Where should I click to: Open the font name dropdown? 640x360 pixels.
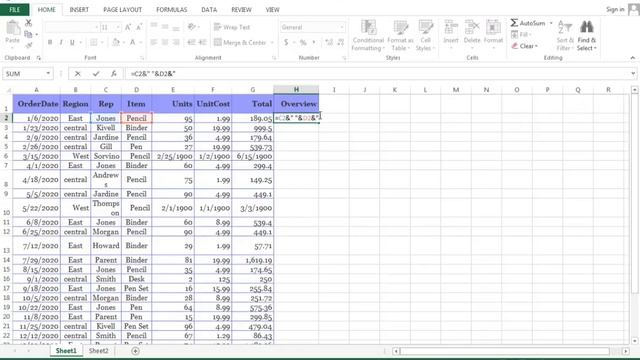[96, 27]
